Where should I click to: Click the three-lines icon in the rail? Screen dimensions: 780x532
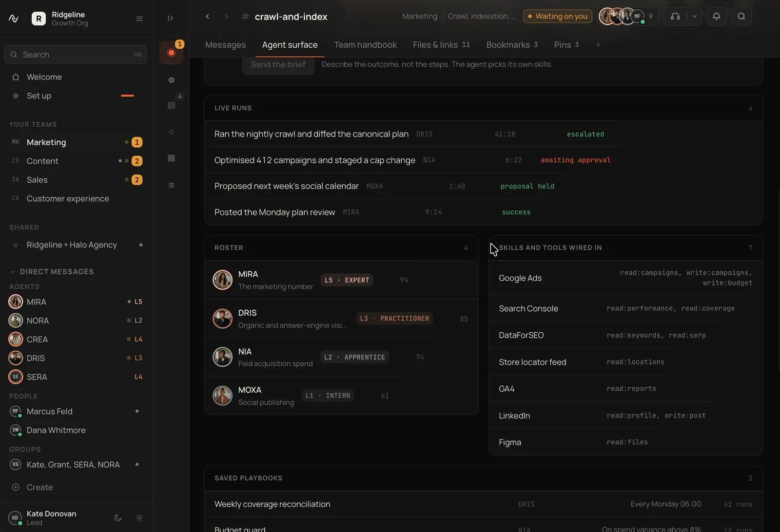click(171, 185)
